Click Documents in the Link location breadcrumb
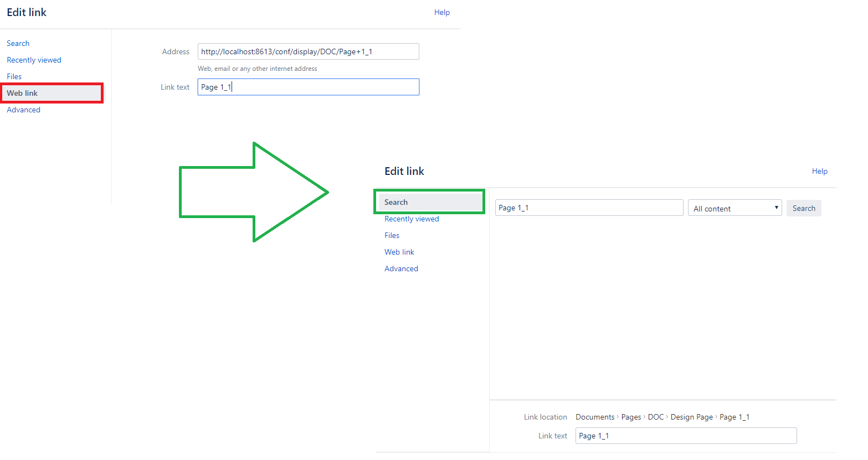Screen dimensions: 868x460 (x=595, y=417)
